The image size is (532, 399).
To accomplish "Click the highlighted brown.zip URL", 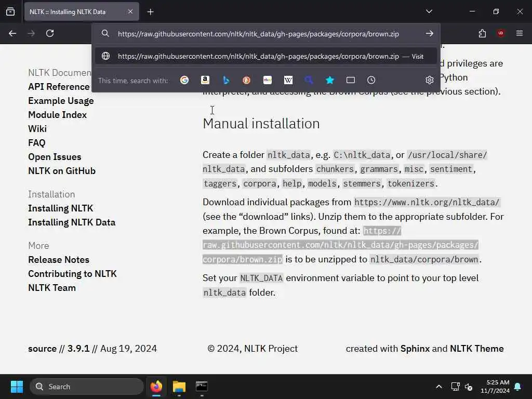I will [x=340, y=245].
